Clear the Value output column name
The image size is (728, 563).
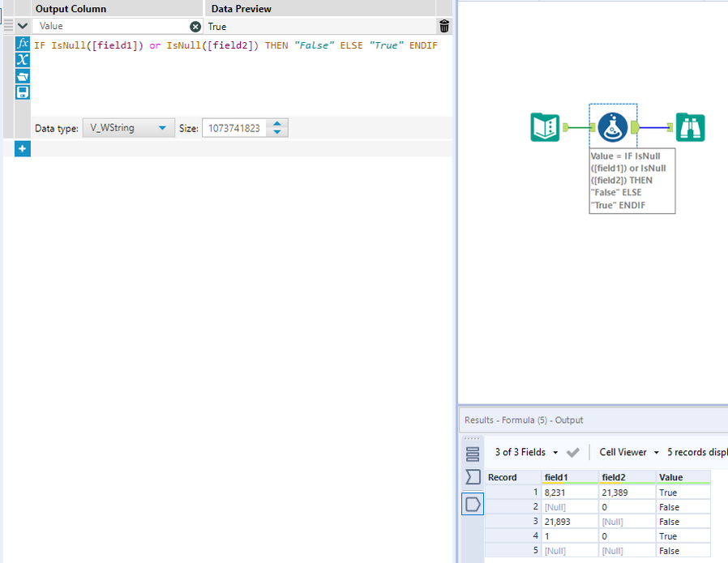point(195,27)
